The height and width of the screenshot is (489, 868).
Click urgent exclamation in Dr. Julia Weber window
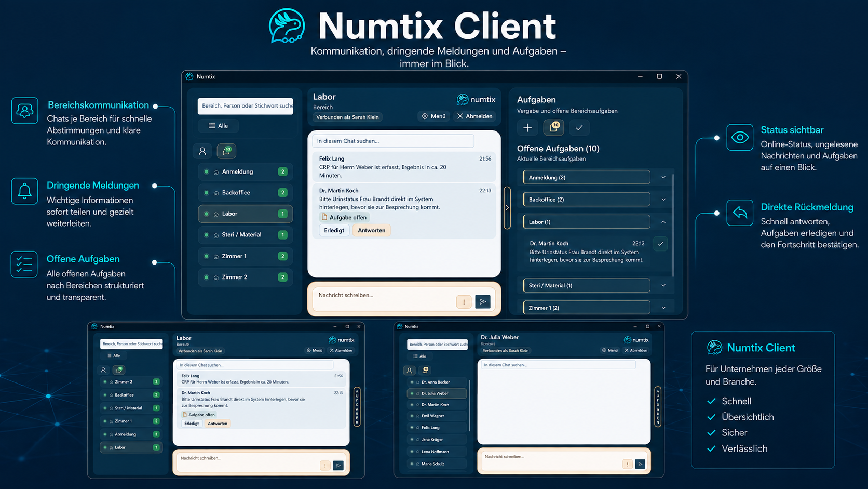point(627,464)
